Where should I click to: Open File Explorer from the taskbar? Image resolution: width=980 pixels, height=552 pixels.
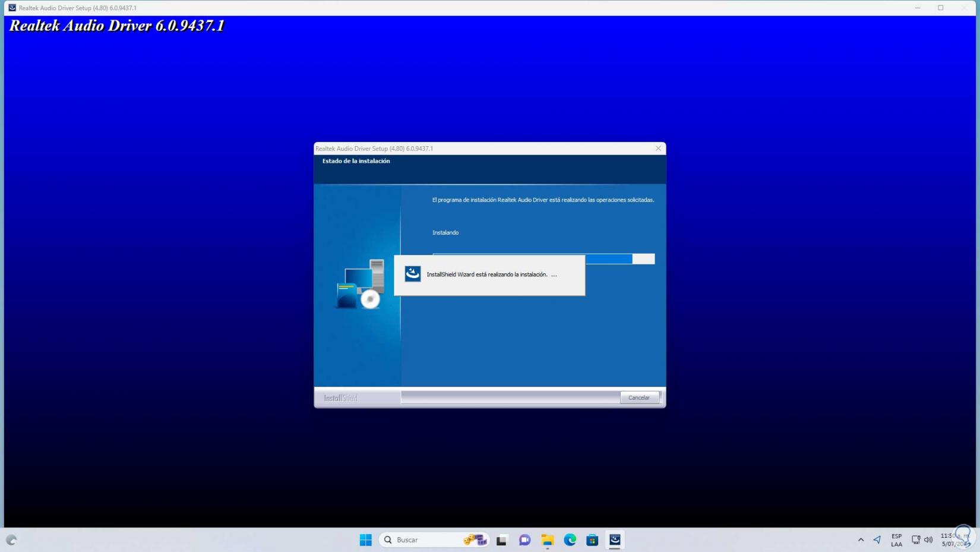pyautogui.click(x=547, y=540)
